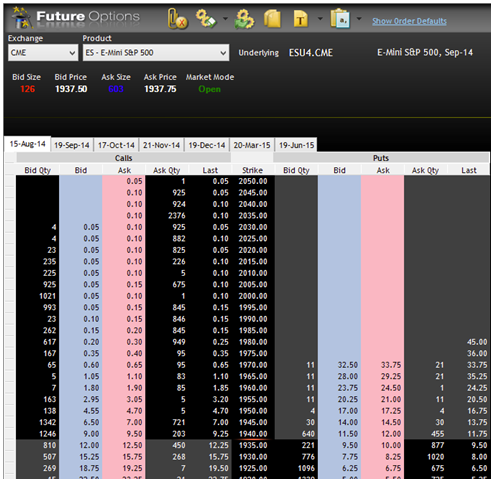Open the Exchange CME dropdown
499x479 pixels.
pyautogui.click(x=43, y=53)
